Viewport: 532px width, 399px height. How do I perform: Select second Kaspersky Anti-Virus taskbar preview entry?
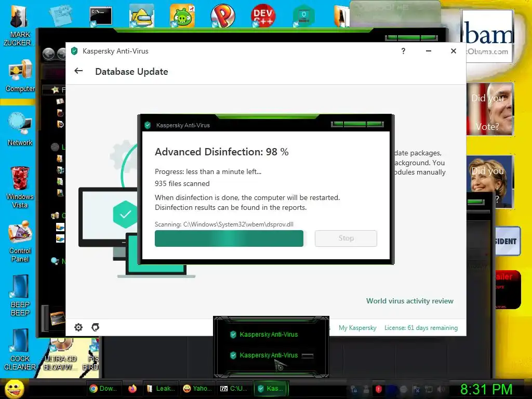coord(264,355)
